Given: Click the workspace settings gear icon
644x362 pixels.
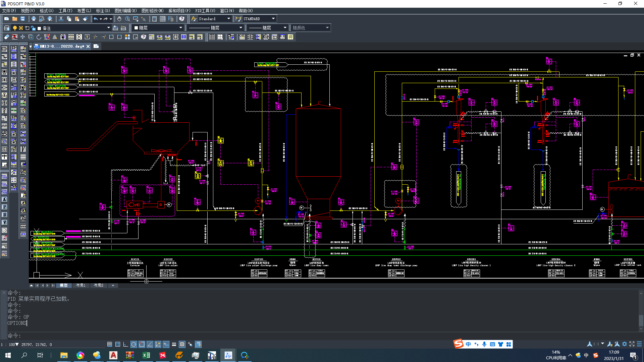Looking at the screenshot, I should [x=625, y=344].
